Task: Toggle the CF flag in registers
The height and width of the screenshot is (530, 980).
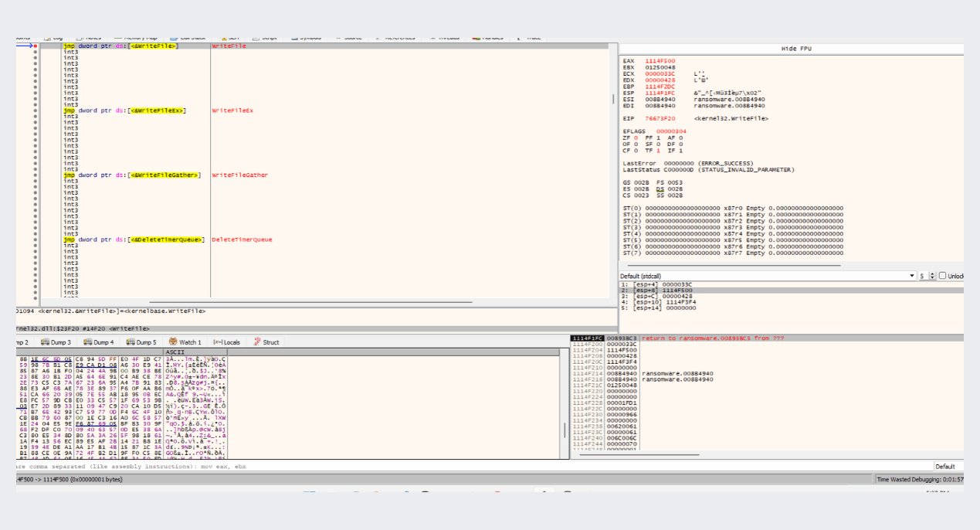Action: (629, 151)
